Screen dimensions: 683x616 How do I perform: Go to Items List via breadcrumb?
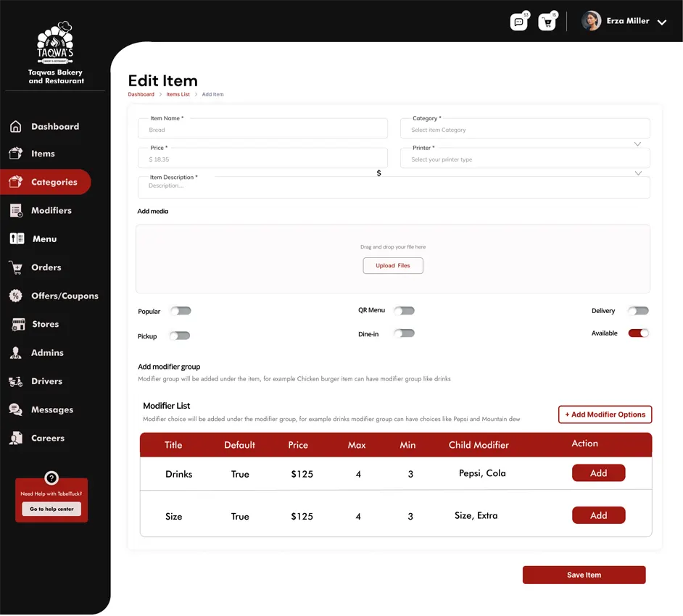(178, 94)
